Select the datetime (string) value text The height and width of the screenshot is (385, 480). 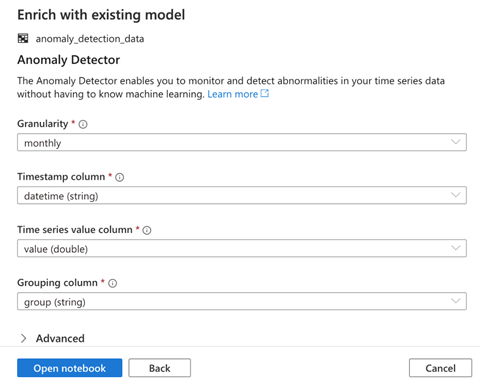pyautogui.click(x=61, y=196)
